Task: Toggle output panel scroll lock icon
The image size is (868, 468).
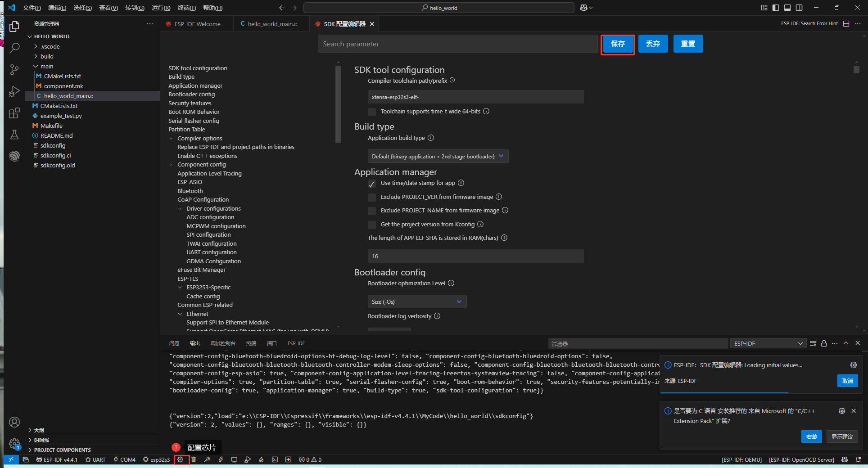Action: (824, 343)
